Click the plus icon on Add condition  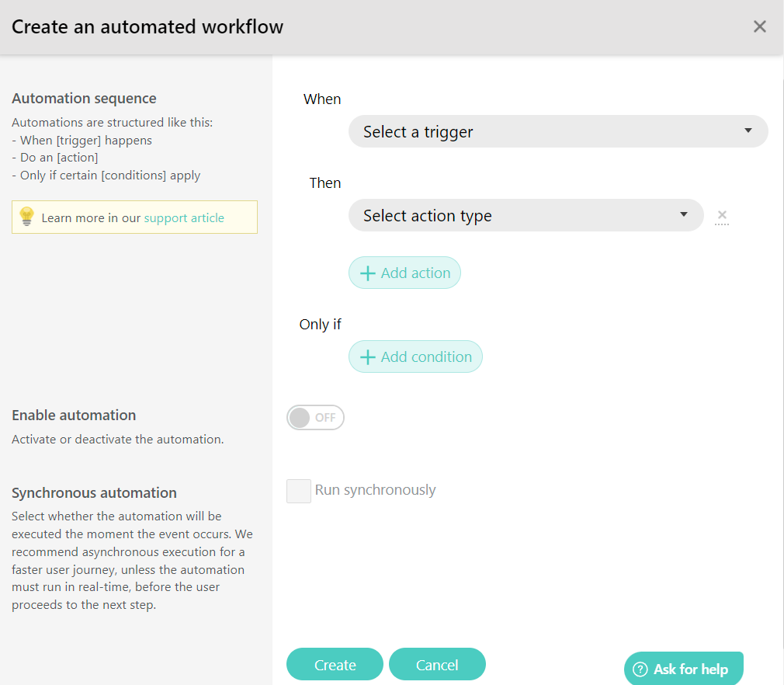368,356
